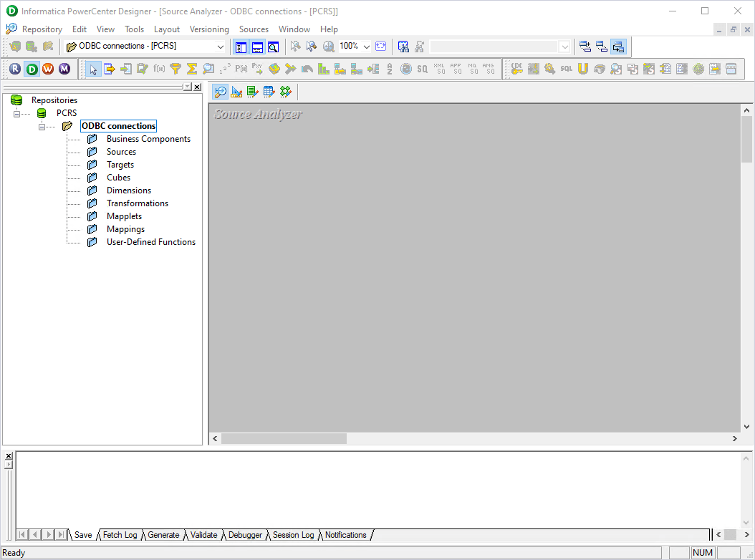Open the 100% zoom dropdown
The width and height of the screenshot is (755, 560).
367,47
